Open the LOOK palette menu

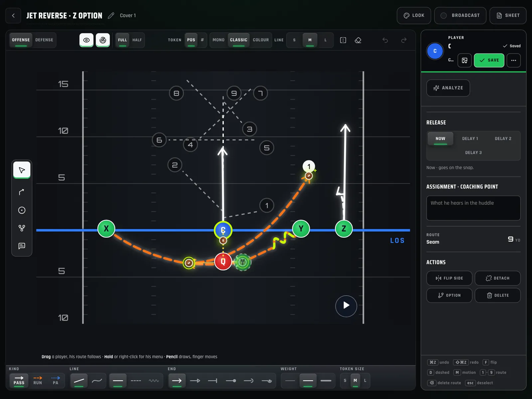[x=414, y=15]
